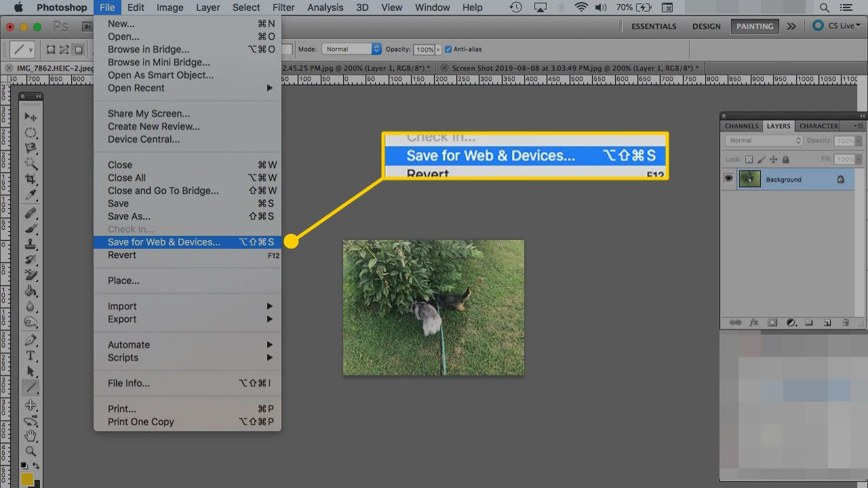Select the Pen tool
Screen dimensions: 868x488
[x=31, y=340]
